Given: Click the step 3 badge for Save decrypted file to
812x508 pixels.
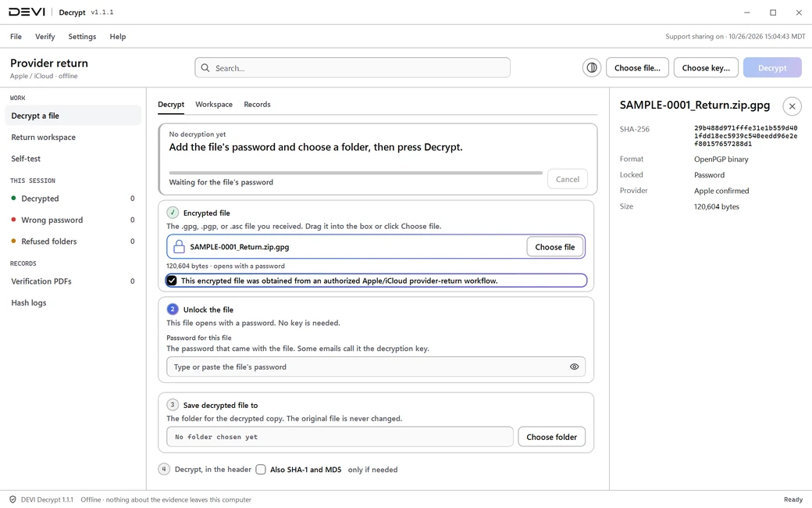Looking at the screenshot, I should coord(173,405).
